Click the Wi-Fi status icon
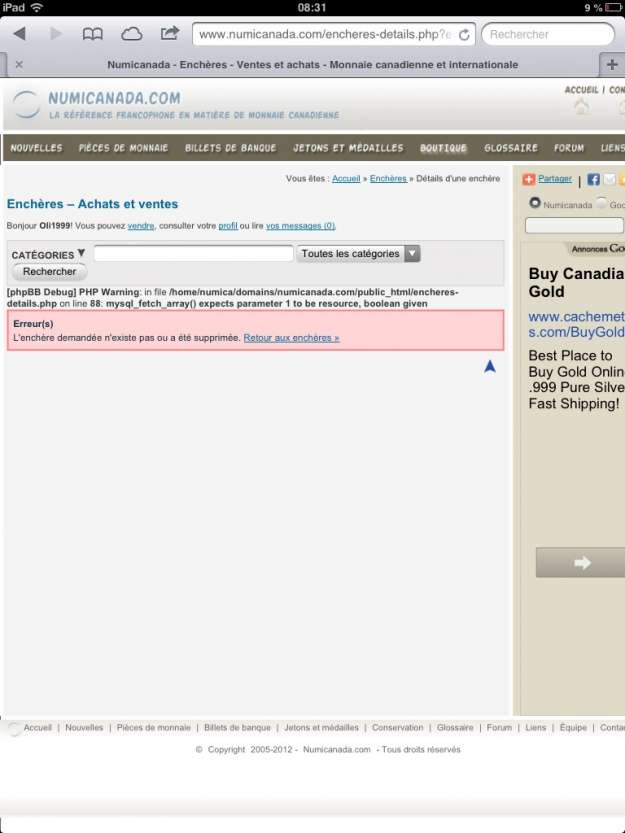625x833 pixels. 36,7
